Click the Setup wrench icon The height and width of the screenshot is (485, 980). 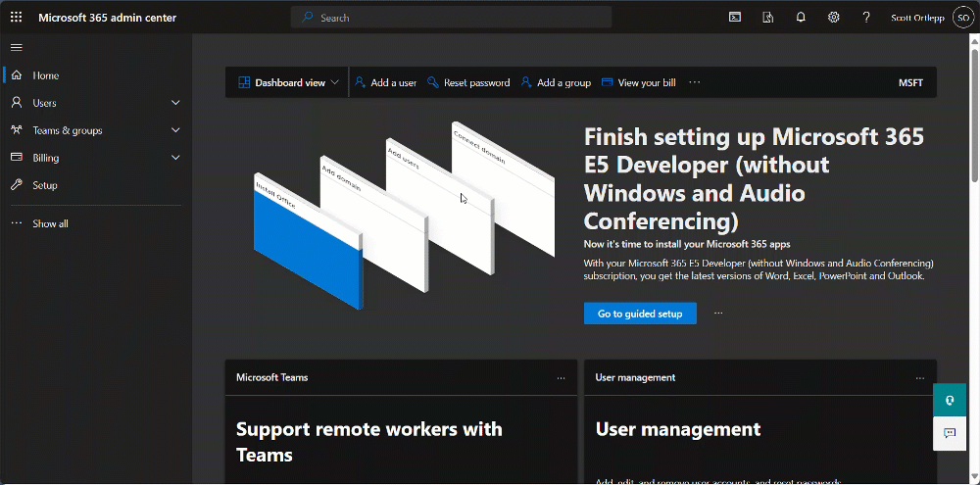point(17,185)
